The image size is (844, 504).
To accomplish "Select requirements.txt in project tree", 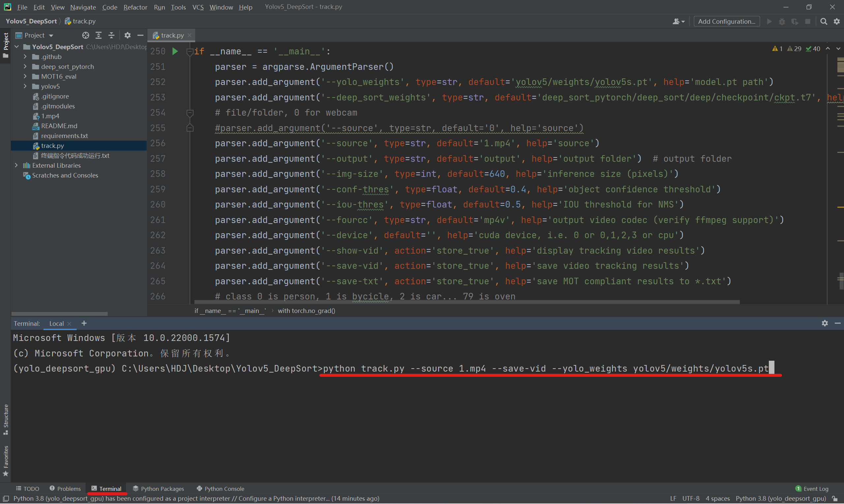I will [64, 136].
